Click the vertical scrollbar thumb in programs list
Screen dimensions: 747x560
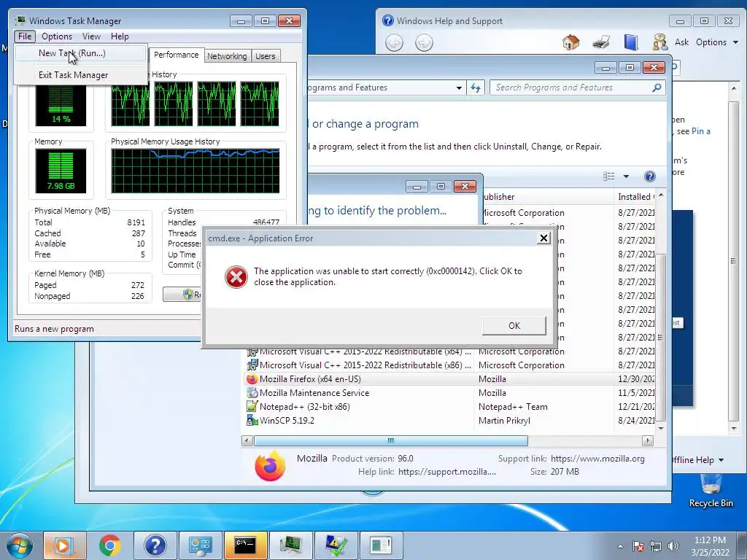660,338
